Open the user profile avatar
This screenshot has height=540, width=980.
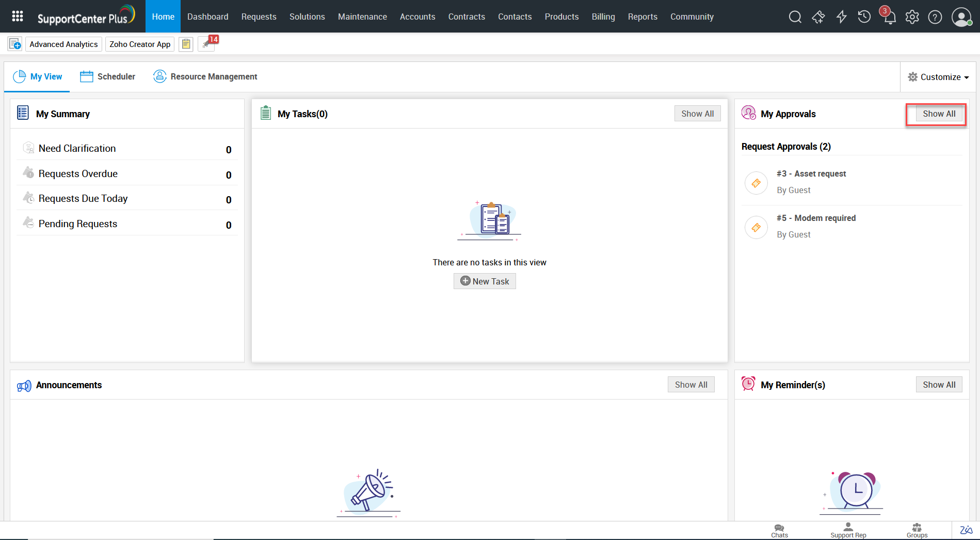(x=961, y=17)
